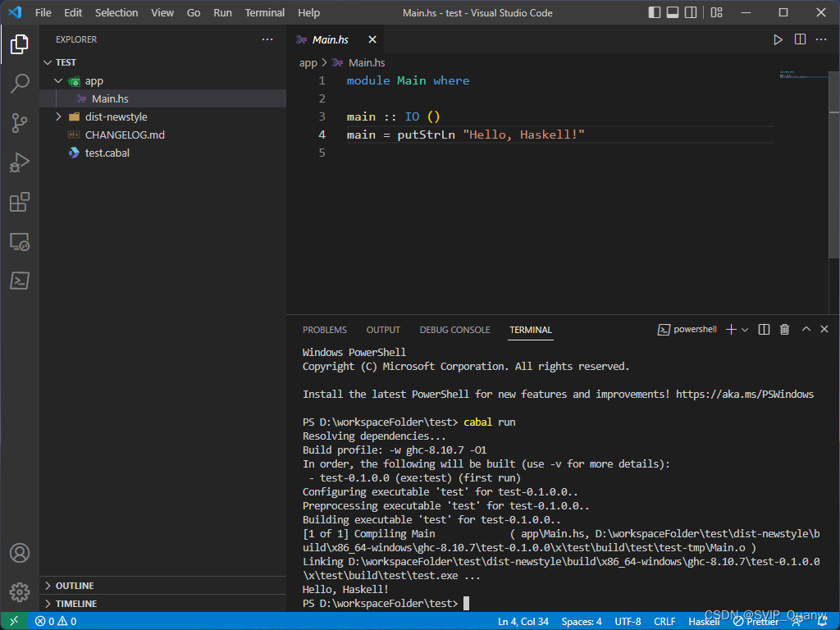Viewport: 840px width, 630px height.
Task: Open the Terminal menu
Action: click(264, 12)
